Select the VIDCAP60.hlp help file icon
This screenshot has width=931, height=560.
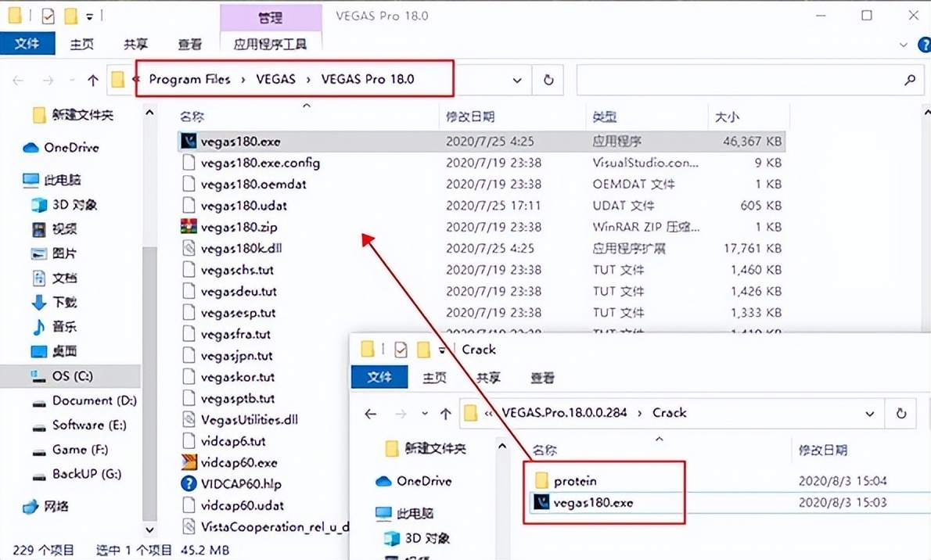coord(189,483)
